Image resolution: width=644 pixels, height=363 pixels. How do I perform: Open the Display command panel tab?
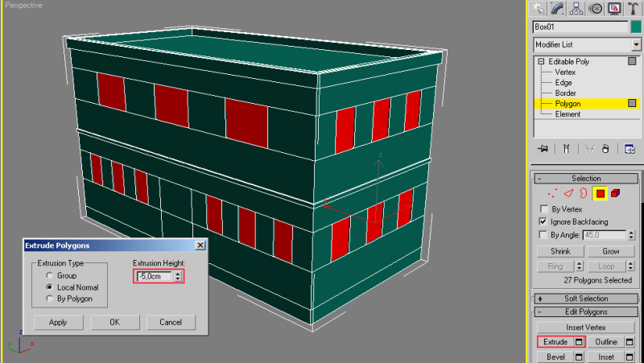coord(614,8)
